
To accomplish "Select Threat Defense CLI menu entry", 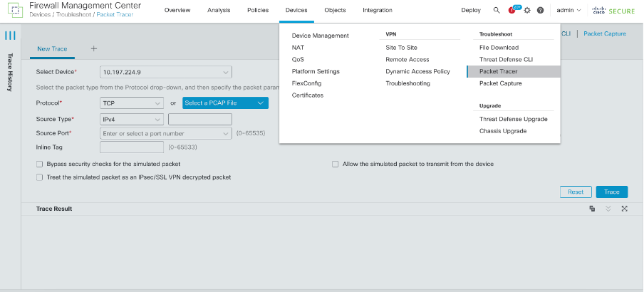I will point(506,60).
